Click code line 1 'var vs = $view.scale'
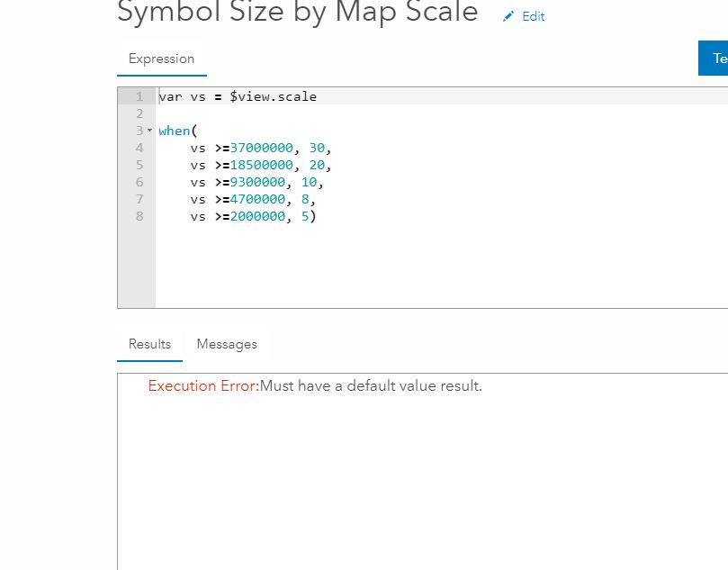 tap(238, 96)
